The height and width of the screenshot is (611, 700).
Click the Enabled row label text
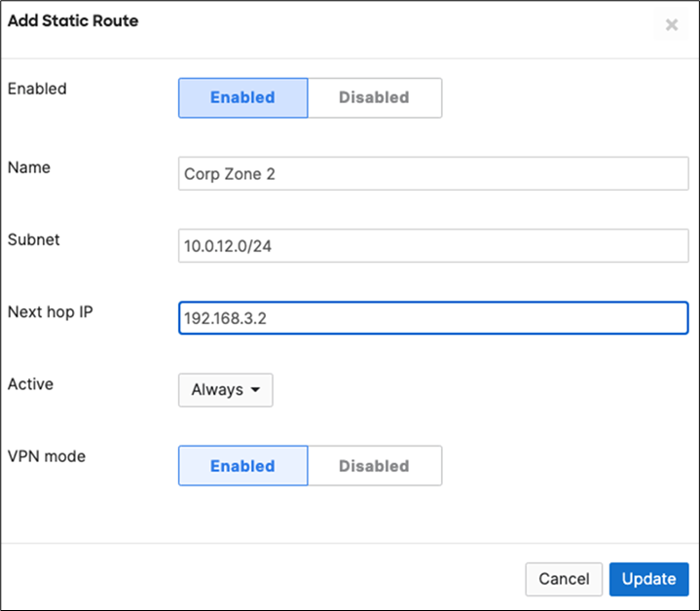37,89
